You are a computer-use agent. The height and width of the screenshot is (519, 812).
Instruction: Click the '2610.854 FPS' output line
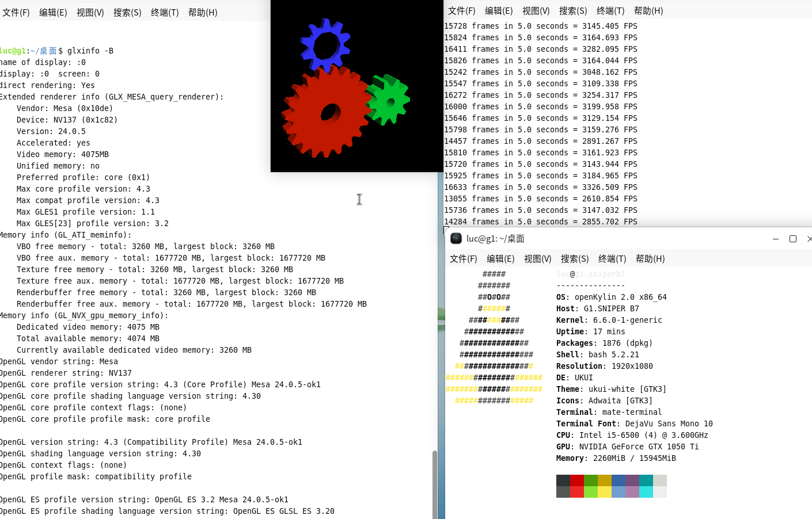coord(541,199)
